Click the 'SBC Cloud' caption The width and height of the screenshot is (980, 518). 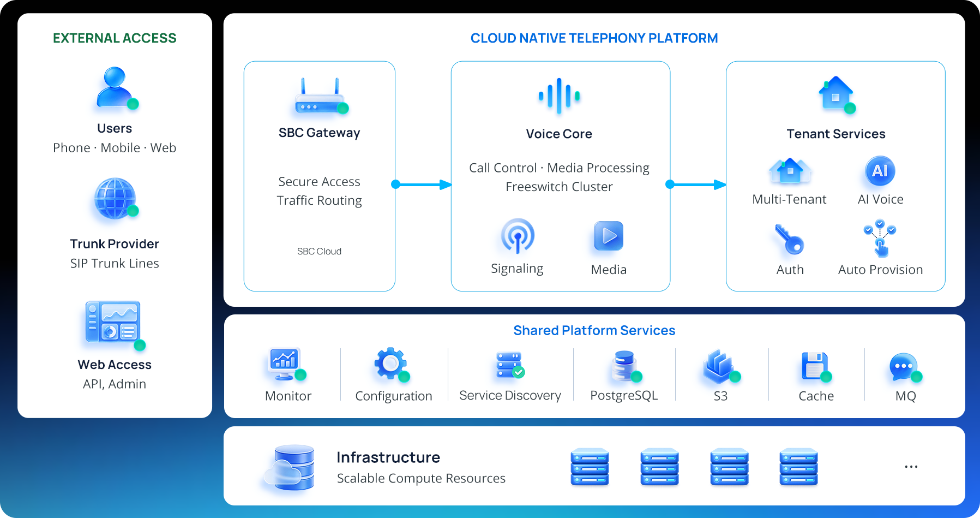point(320,252)
